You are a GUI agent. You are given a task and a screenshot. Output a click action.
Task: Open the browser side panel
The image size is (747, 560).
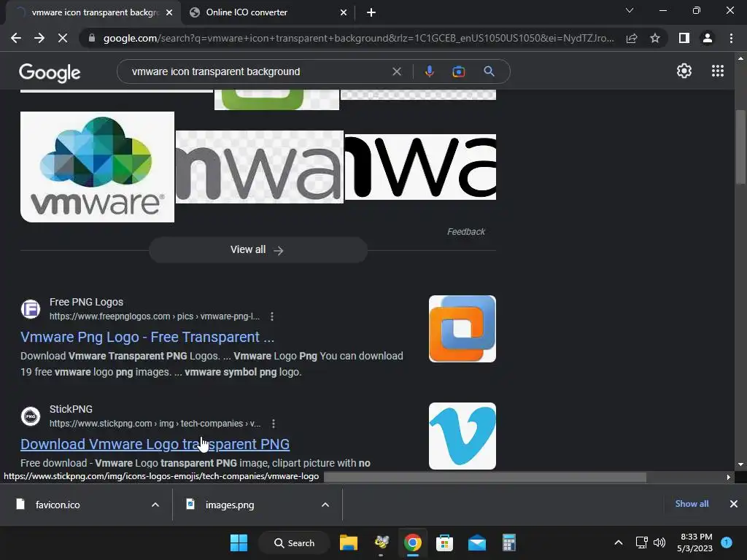[684, 38]
